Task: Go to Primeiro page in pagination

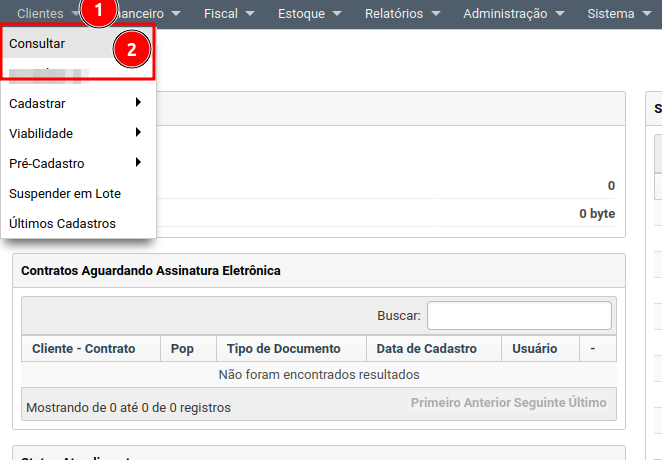Action: tap(437, 403)
